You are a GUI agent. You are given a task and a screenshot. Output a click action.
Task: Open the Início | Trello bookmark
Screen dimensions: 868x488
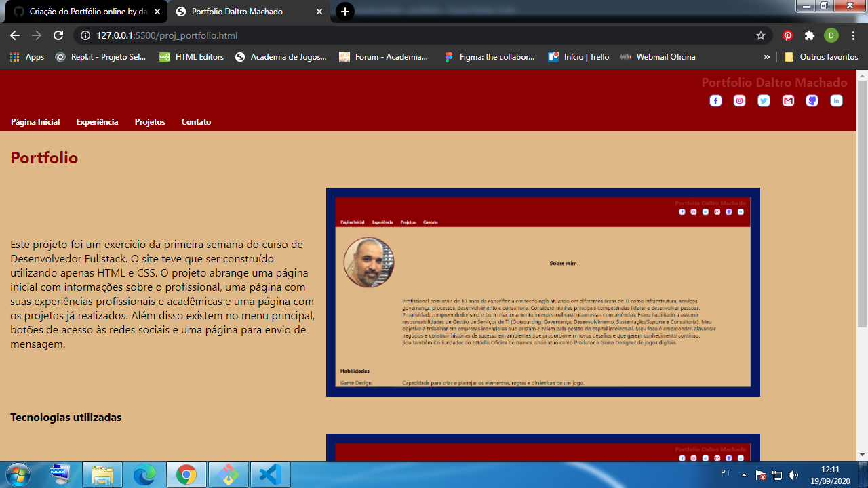[579, 57]
